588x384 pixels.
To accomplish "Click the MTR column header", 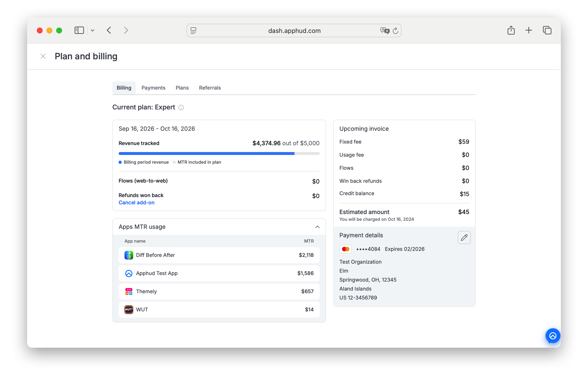I will [309, 241].
